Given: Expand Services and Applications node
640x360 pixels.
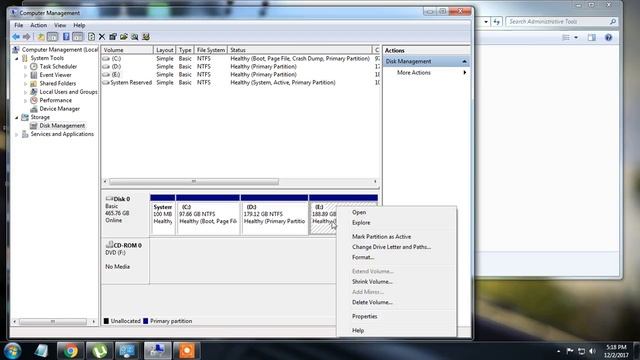Looking at the screenshot, I should (17, 134).
